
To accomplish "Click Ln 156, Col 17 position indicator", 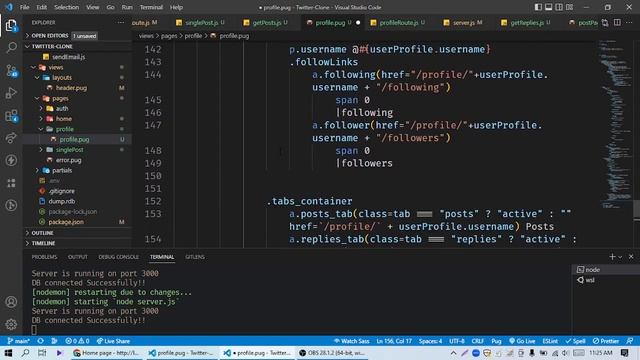I will (x=393, y=341).
